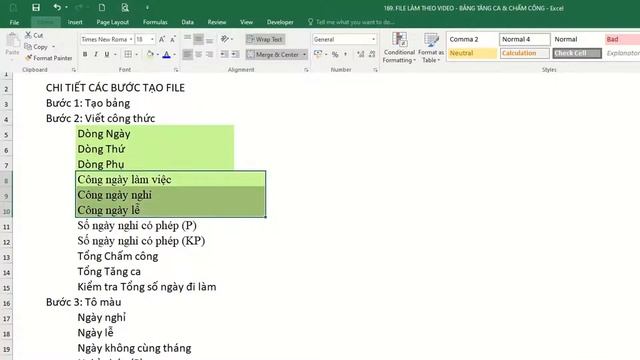Apply cell borders with the Borders icon

point(128,54)
